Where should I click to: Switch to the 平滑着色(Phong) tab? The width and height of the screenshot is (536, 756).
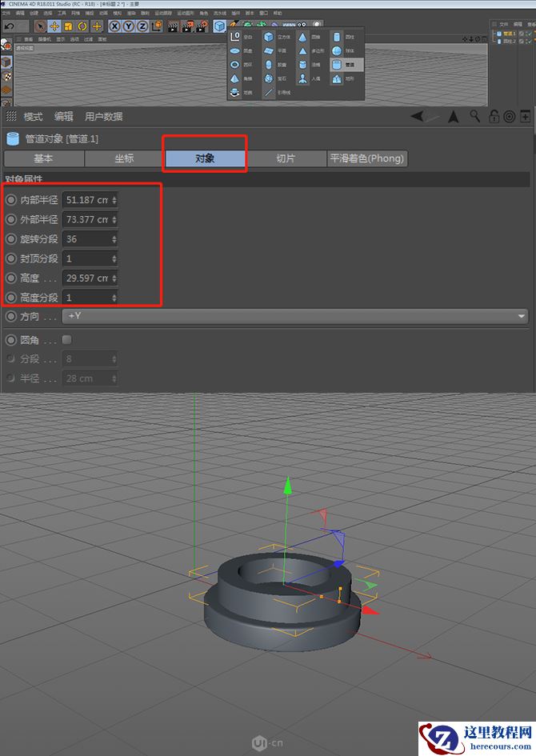[367, 158]
